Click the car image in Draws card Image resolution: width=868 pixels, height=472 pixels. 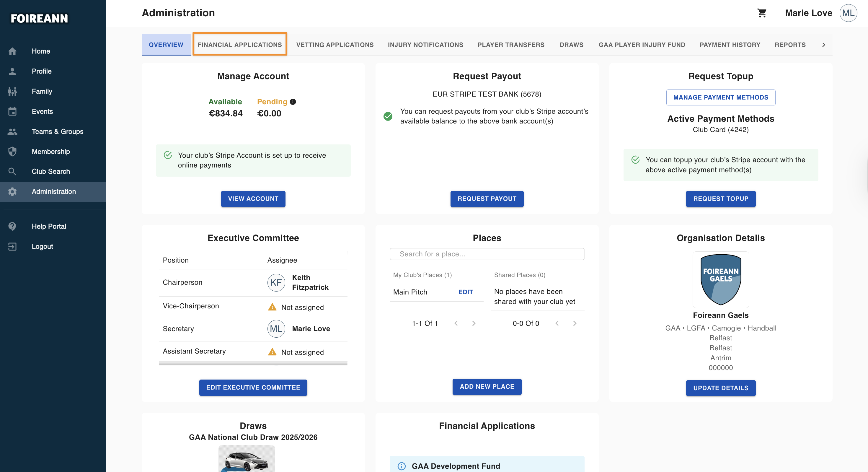point(247,458)
